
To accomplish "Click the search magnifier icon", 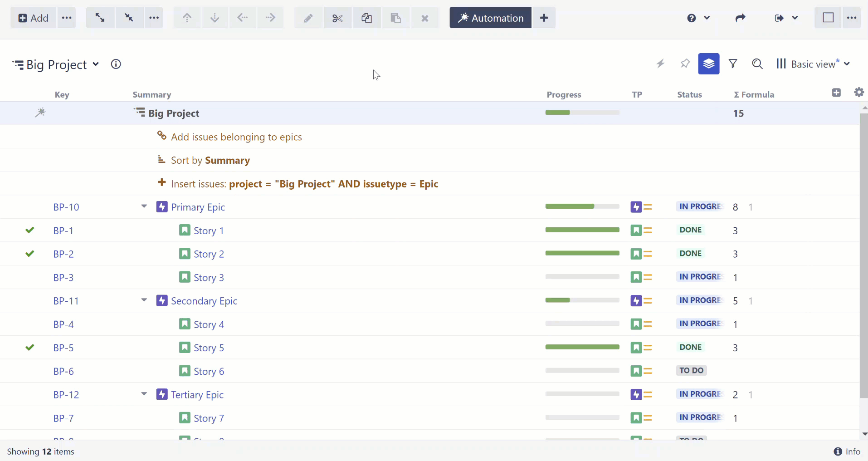I will coord(757,64).
